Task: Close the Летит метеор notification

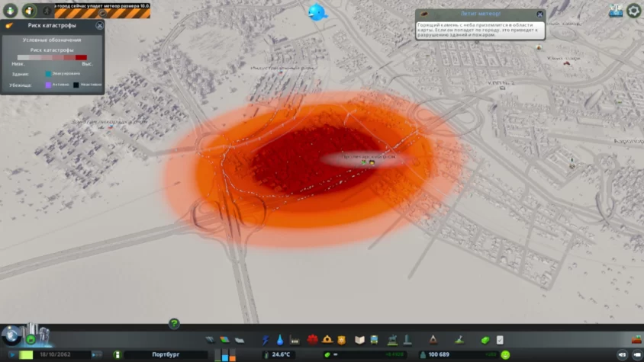Action: (539, 14)
